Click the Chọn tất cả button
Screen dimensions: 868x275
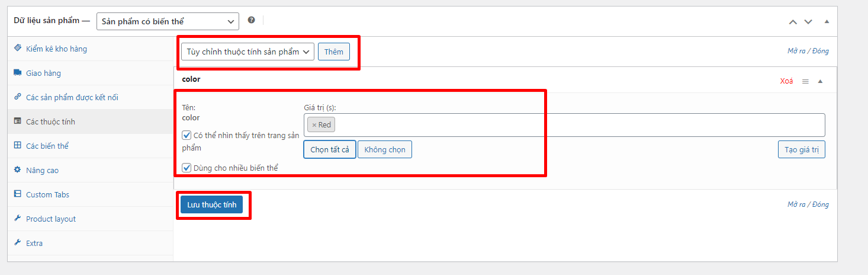330,149
